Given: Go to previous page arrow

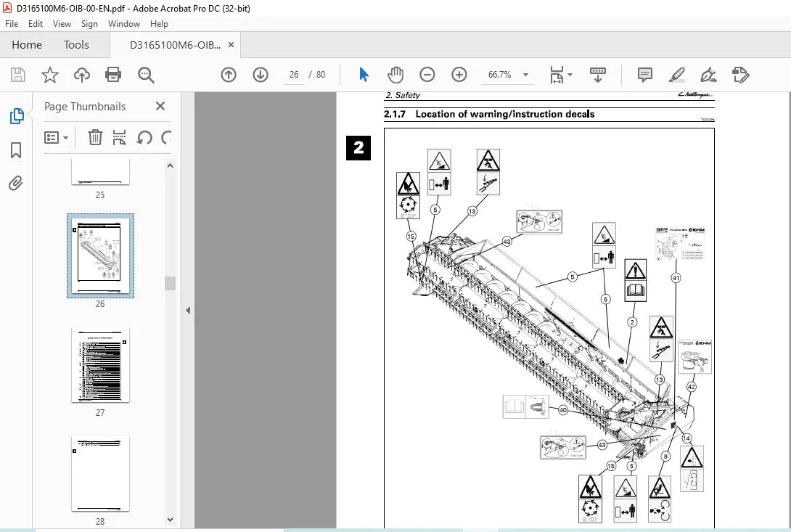Looking at the screenshot, I should (x=229, y=75).
